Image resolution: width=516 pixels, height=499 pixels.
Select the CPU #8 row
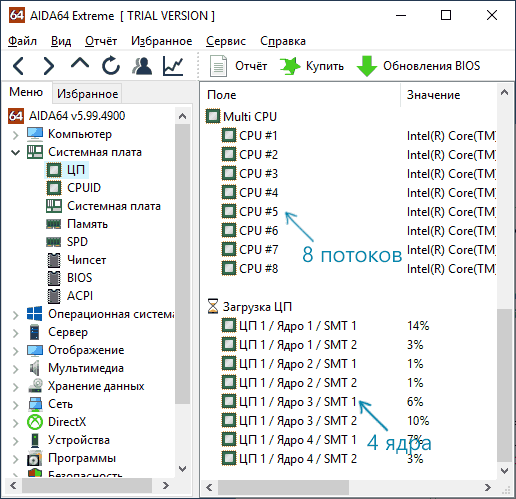258,269
